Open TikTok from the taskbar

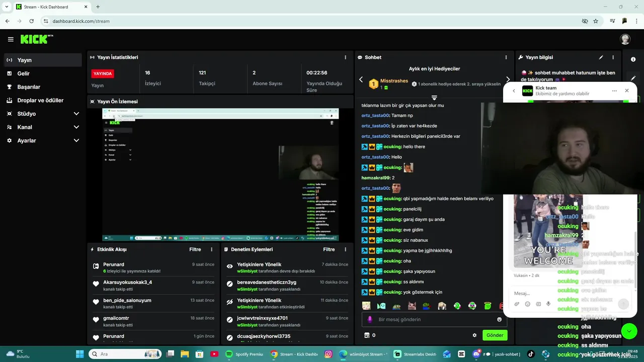[531, 354]
